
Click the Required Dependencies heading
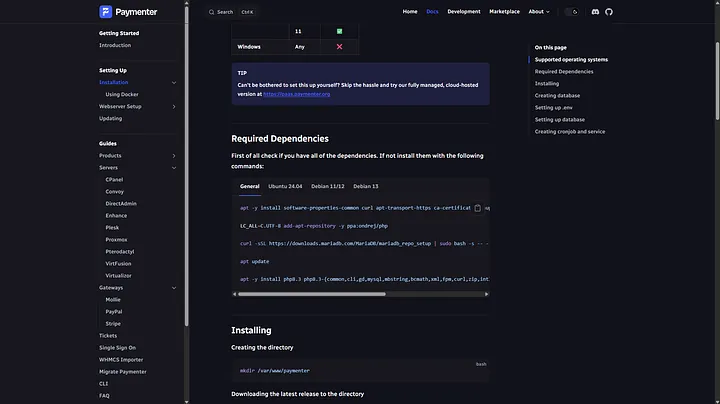click(280, 139)
